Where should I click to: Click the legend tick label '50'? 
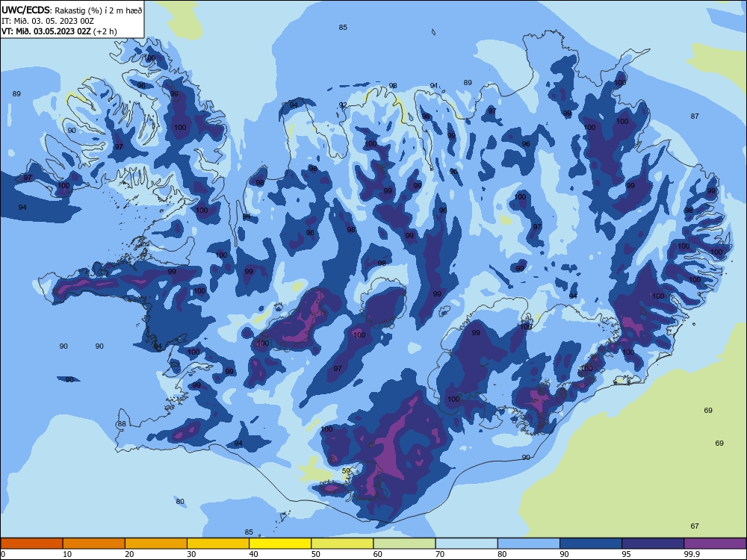click(x=316, y=554)
